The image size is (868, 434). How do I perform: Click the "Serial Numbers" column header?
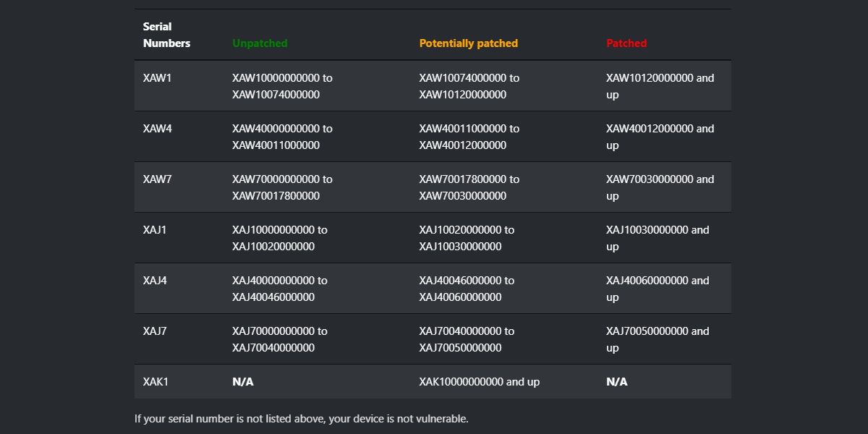click(166, 35)
